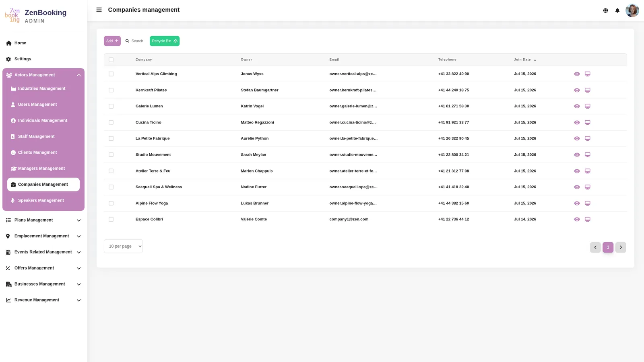Image resolution: width=644 pixels, height=362 pixels.
Task: Open monitor icon for Vertical Alps Climbing
Action: pos(587,74)
